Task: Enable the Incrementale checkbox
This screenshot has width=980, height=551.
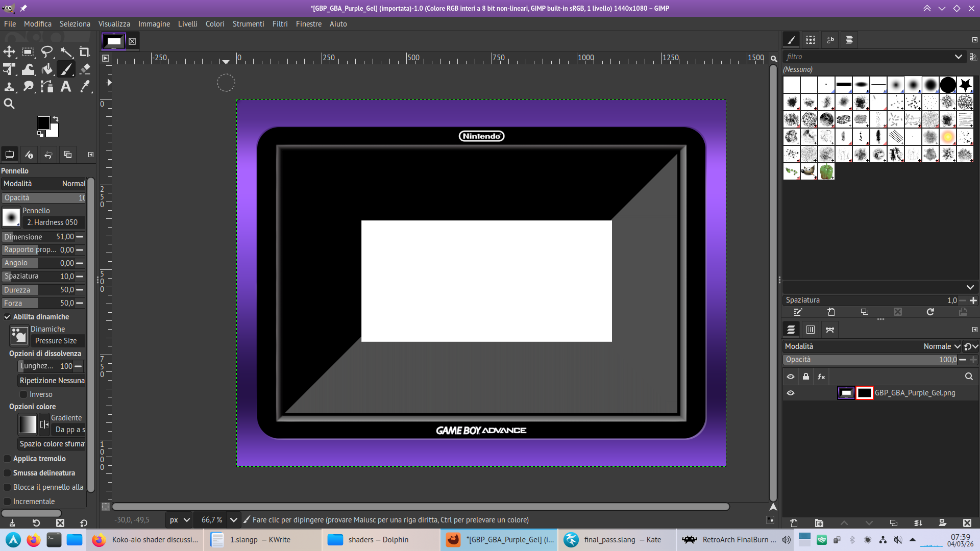Action: tap(8, 502)
